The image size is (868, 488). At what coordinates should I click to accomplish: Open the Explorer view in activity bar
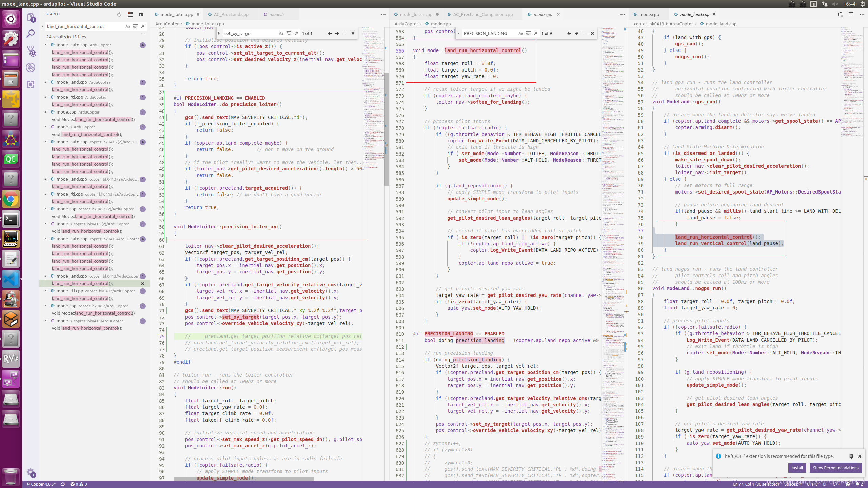coord(31,17)
